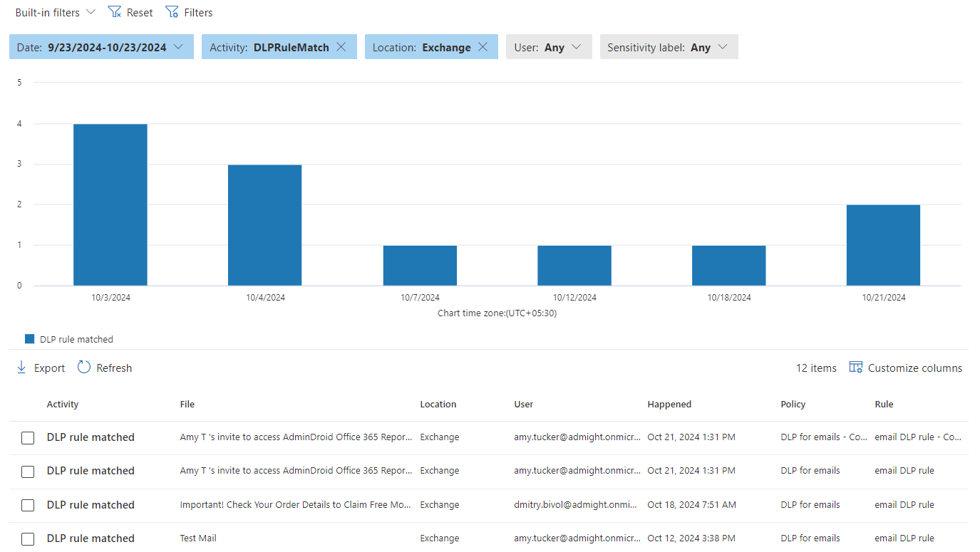Open the Date range picker filter
980x552 pixels.
click(x=101, y=47)
